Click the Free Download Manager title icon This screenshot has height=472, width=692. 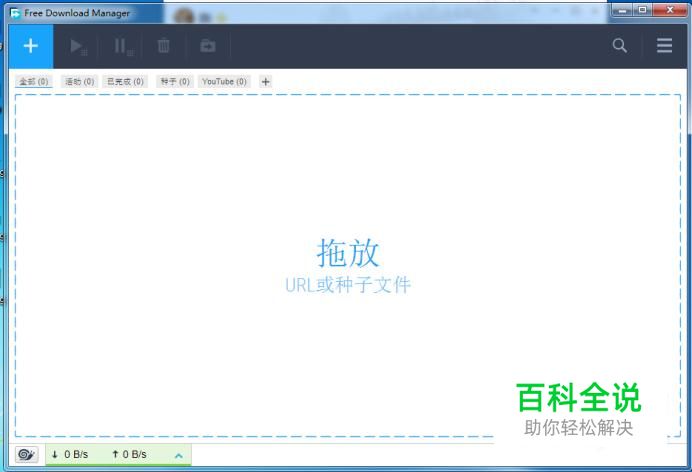tap(15, 13)
